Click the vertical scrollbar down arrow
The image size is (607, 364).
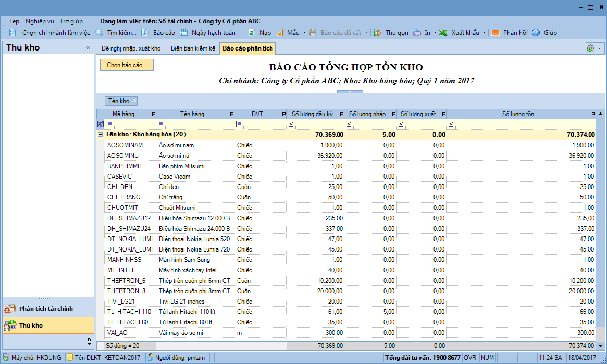[x=600, y=346]
